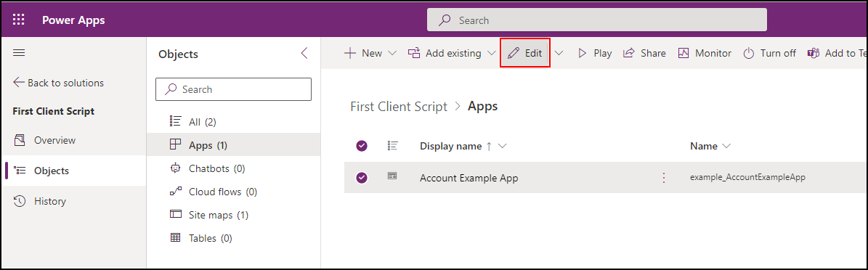Toggle the select-all rows checkbox
Viewport: 868px width, 270px height.
point(362,146)
